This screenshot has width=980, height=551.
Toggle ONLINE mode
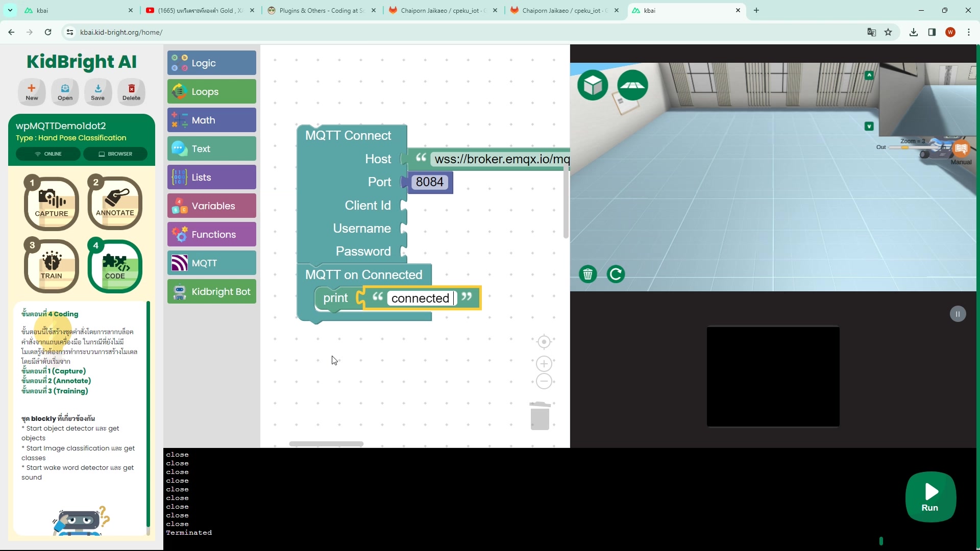pyautogui.click(x=48, y=154)
